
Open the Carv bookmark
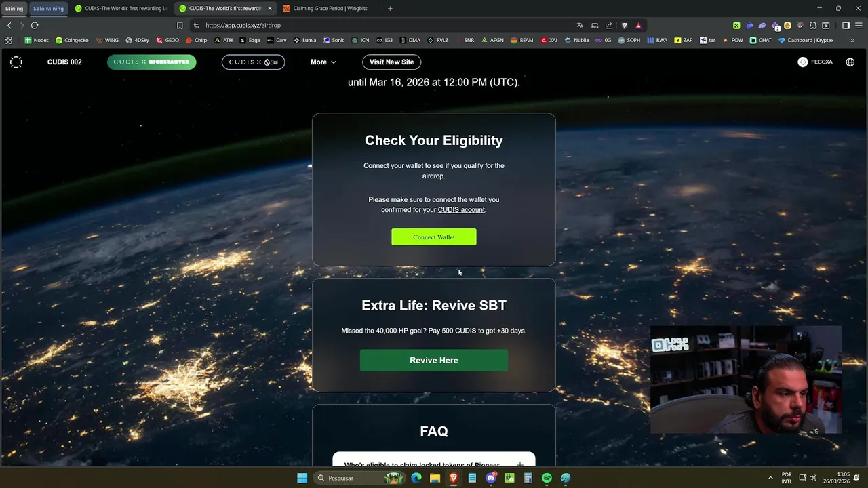point(277,40)
